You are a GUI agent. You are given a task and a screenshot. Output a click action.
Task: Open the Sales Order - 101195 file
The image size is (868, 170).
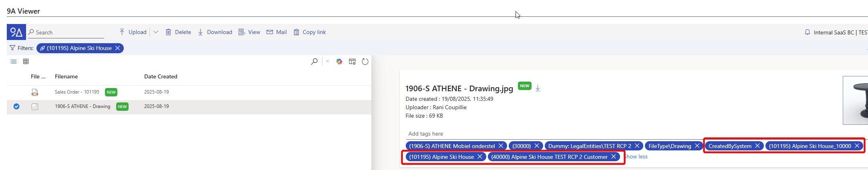click(x=77, y=92)
